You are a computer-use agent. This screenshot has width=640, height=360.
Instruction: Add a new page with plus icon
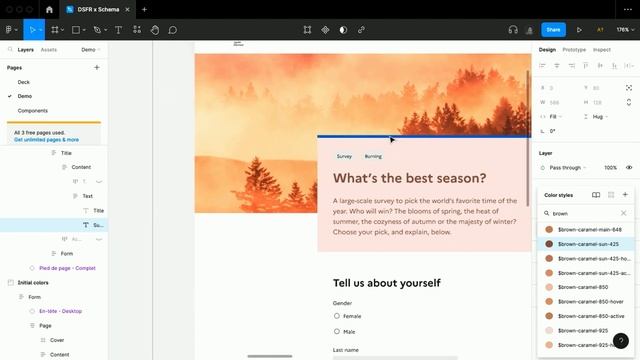click(x=97, y=67)
